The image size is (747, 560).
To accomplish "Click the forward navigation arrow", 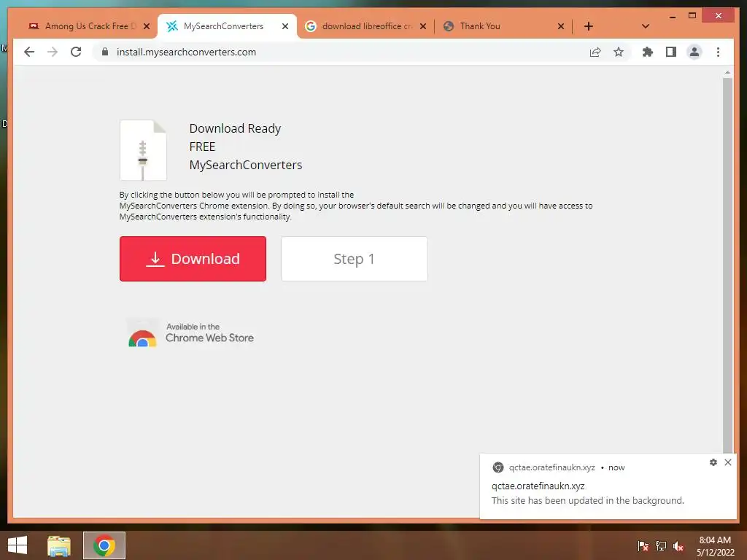I will point(53,52).
